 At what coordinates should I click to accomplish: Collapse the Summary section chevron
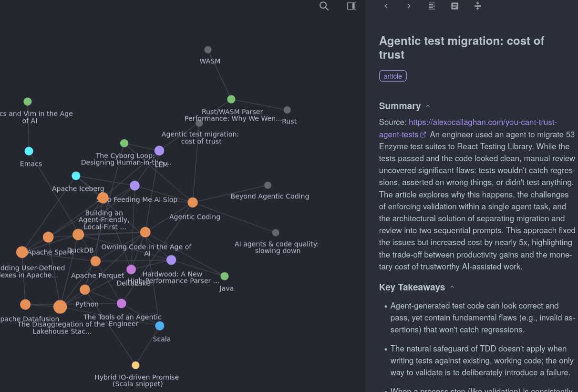pos(428,106)
